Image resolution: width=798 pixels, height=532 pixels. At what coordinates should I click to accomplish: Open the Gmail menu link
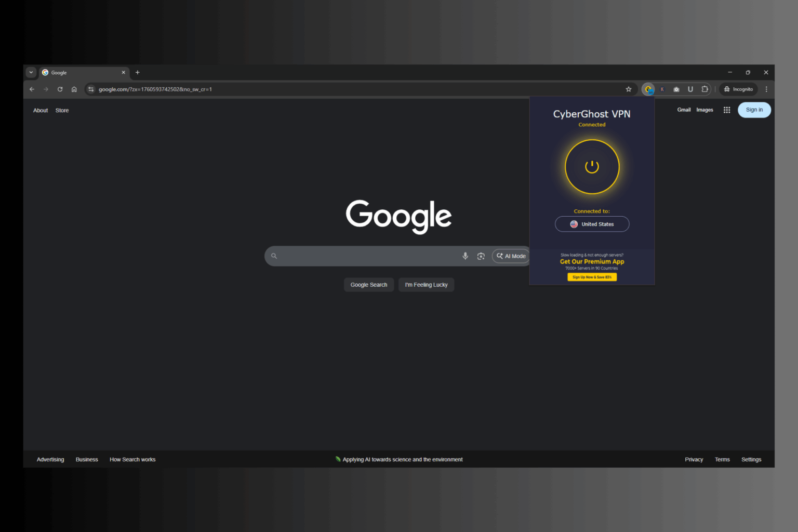coord(684,110)
